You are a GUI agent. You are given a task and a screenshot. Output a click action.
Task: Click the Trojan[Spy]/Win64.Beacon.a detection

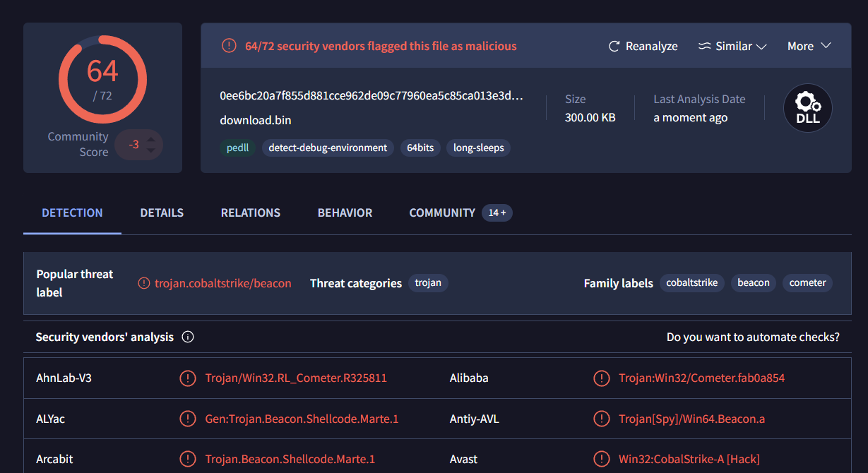point(692,419)
